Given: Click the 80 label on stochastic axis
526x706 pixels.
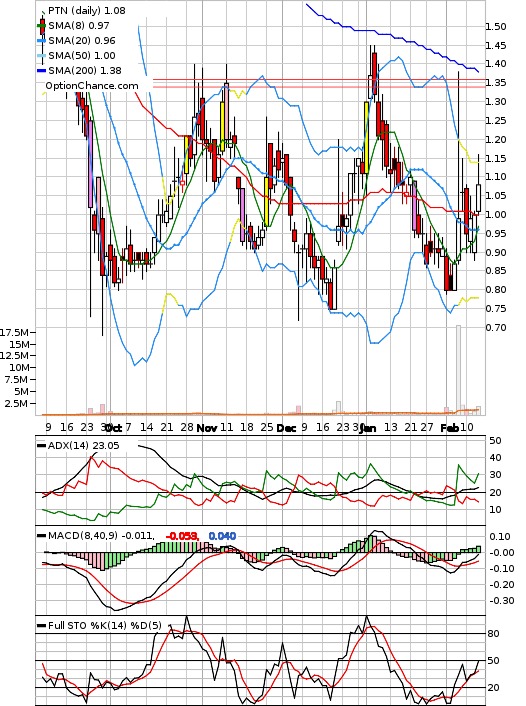Looking at the screenshot, I should [494, 634].
